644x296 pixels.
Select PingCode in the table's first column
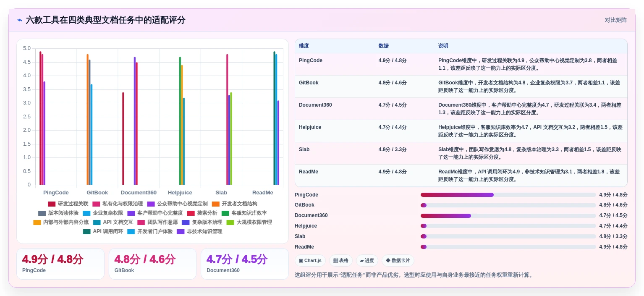click(x=311, y=60)
